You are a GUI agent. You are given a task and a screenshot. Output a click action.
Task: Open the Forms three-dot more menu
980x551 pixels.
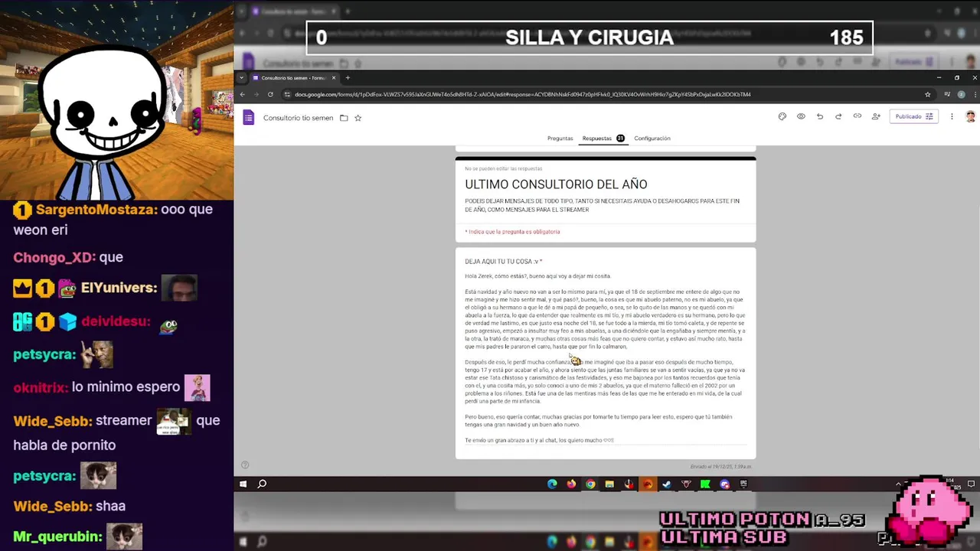point(952,116)
